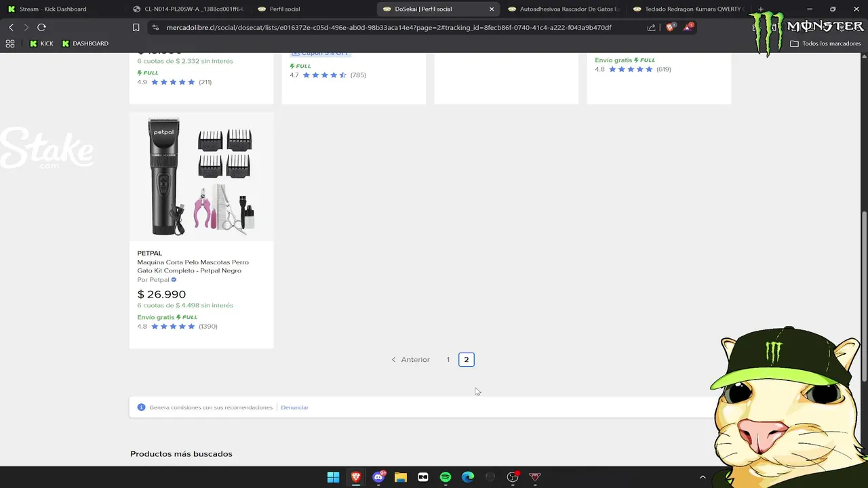The height and width of the screenshot is (488, 868).
Task: Open the KICK bookmark
Action: coord(41,43)
